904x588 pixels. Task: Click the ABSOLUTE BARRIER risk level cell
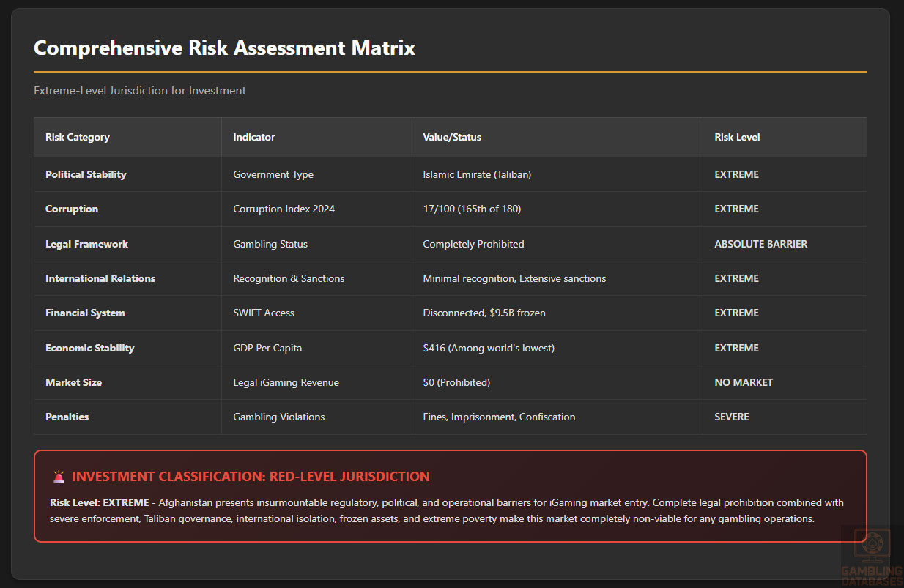pos(760,244)
